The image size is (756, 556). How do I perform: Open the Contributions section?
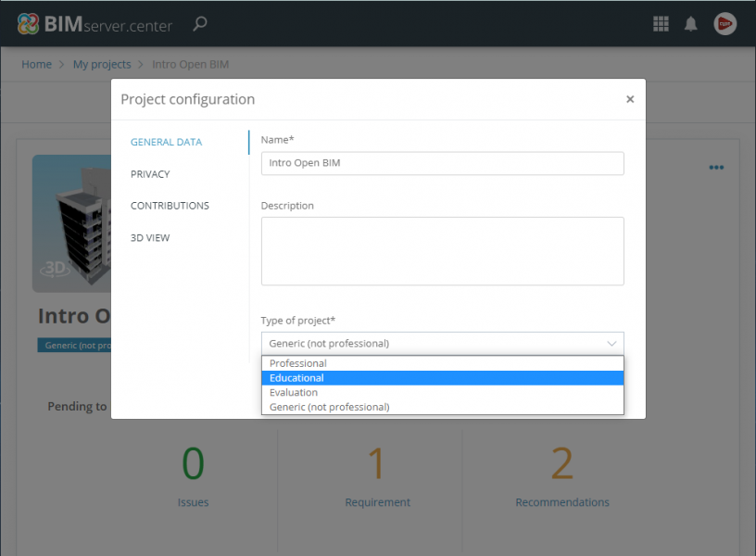coord(170,206)
